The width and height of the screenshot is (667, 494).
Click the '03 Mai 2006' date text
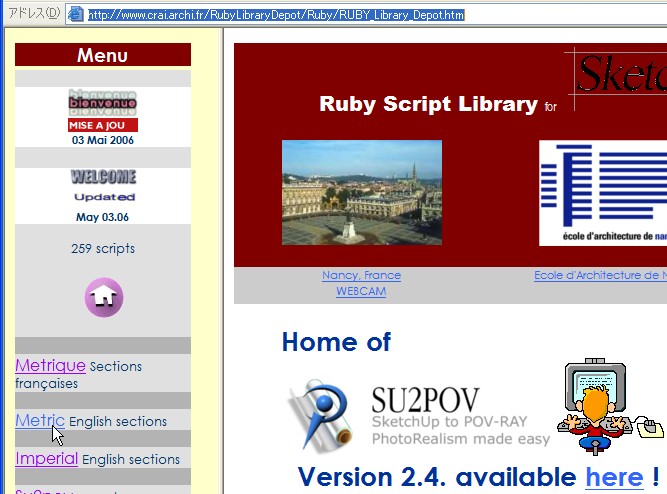pyautogui.click(x=103, y=140)
